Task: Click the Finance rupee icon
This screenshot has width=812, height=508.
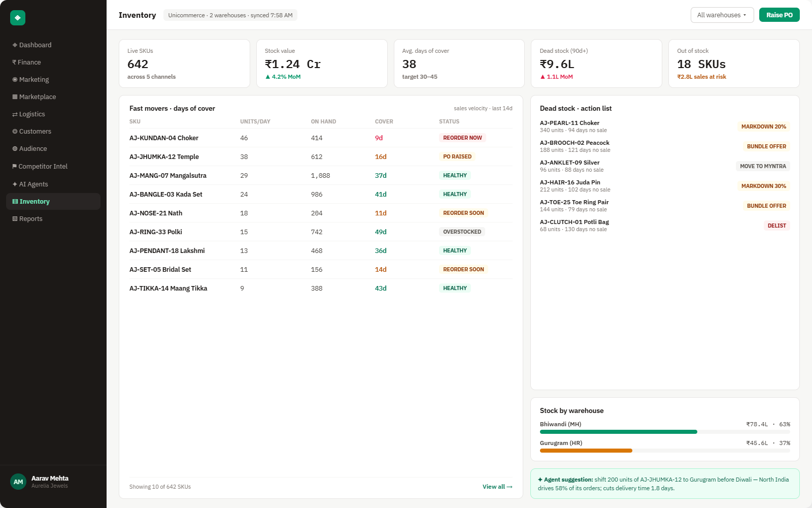Action: click(x=14, y=62)
